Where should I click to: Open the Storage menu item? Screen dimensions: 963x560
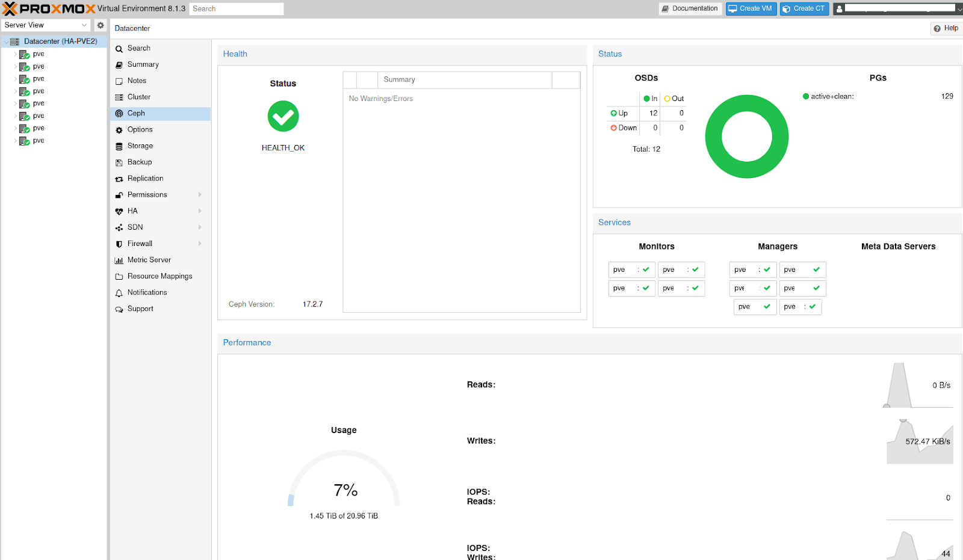140,146
